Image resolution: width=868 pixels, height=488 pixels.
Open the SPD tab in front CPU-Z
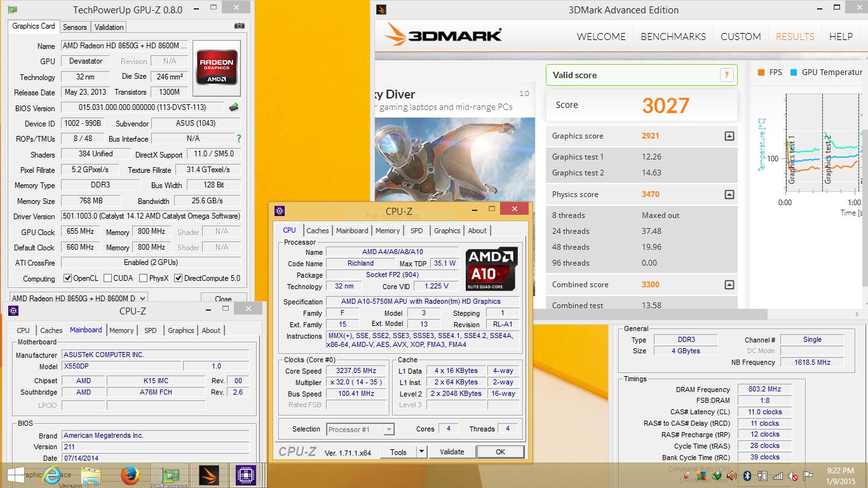coord(416,231)
